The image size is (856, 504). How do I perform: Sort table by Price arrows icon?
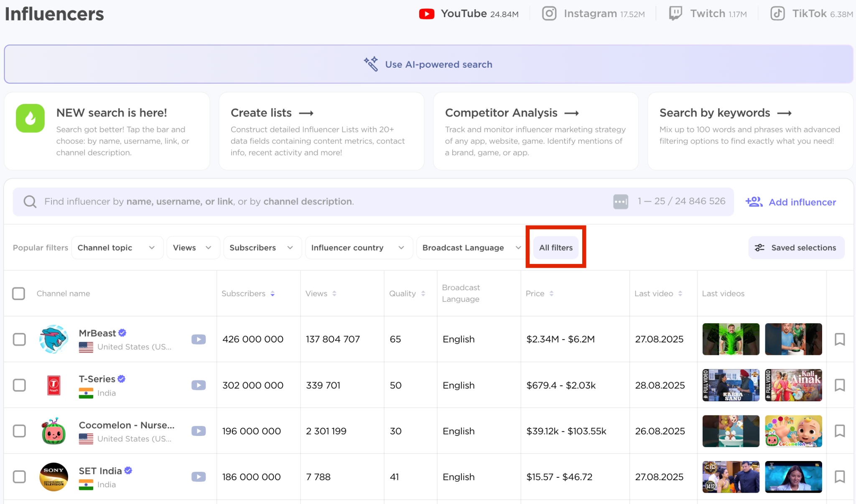[x=551, y=294]
